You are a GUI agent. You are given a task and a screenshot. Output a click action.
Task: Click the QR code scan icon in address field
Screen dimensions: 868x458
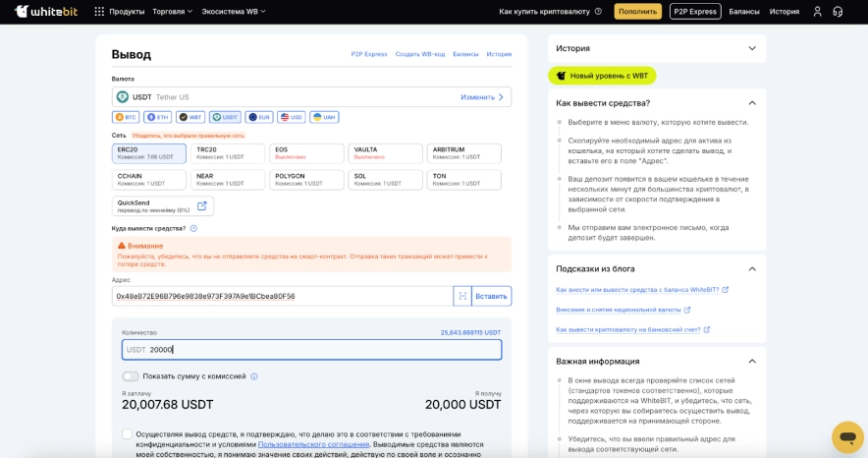coord(462,296)
